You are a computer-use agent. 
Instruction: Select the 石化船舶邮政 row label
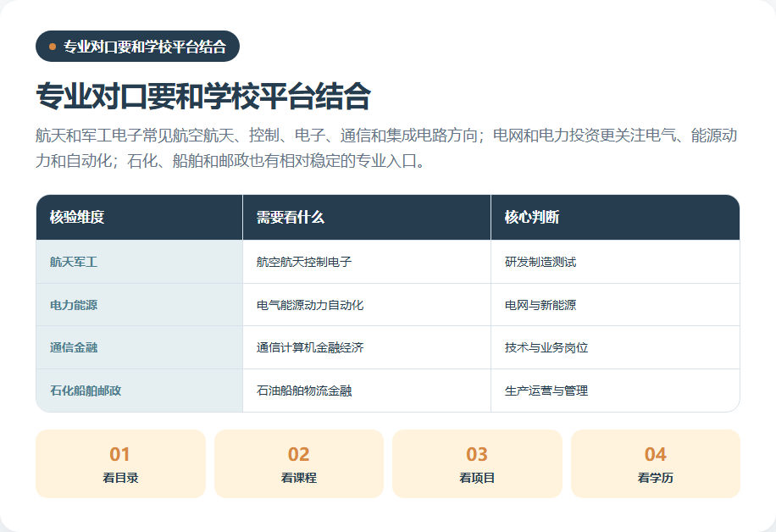(x=139, y=391)
